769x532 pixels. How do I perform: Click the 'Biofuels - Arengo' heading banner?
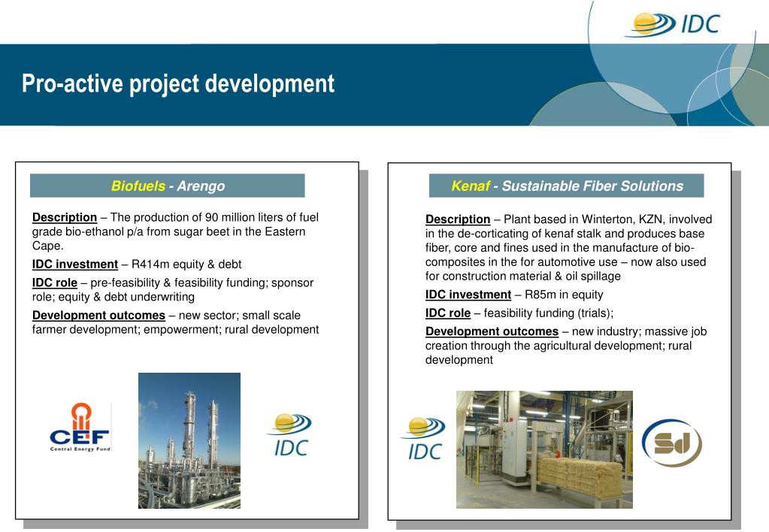167,186
